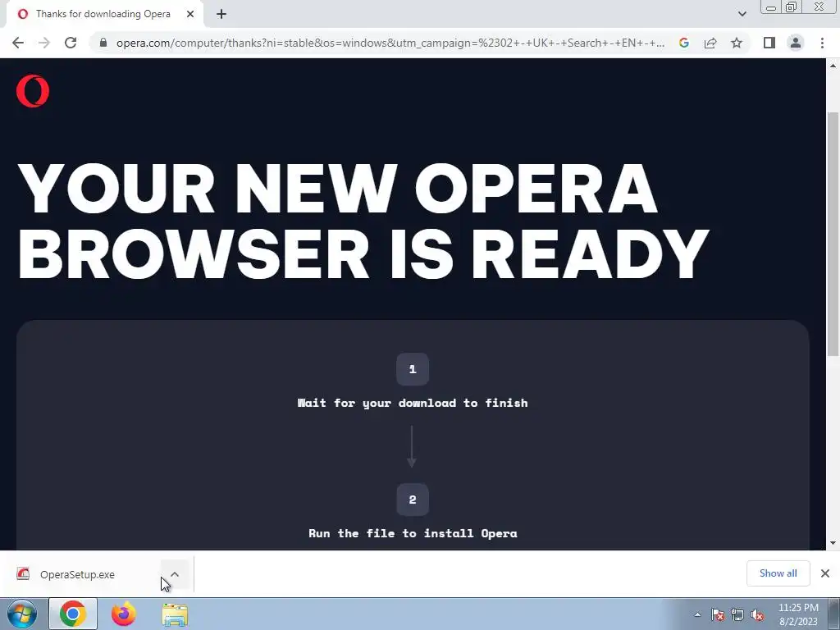Launch Firefox from the taskbar
The image size is (840, 630).
point(124,614)
